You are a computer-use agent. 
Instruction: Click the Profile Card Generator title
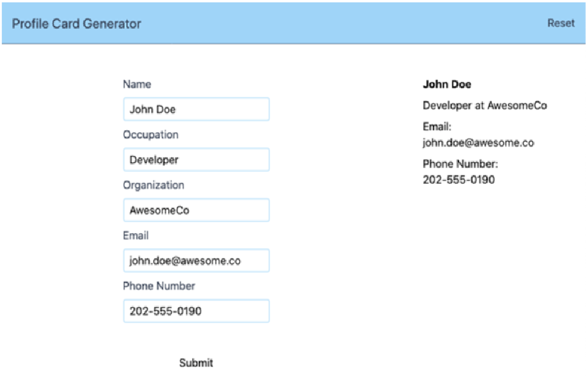[x=76, y=24]
